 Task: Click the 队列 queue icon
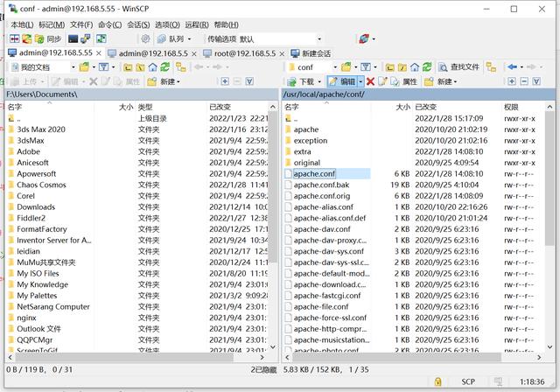[x=162, y=38]
